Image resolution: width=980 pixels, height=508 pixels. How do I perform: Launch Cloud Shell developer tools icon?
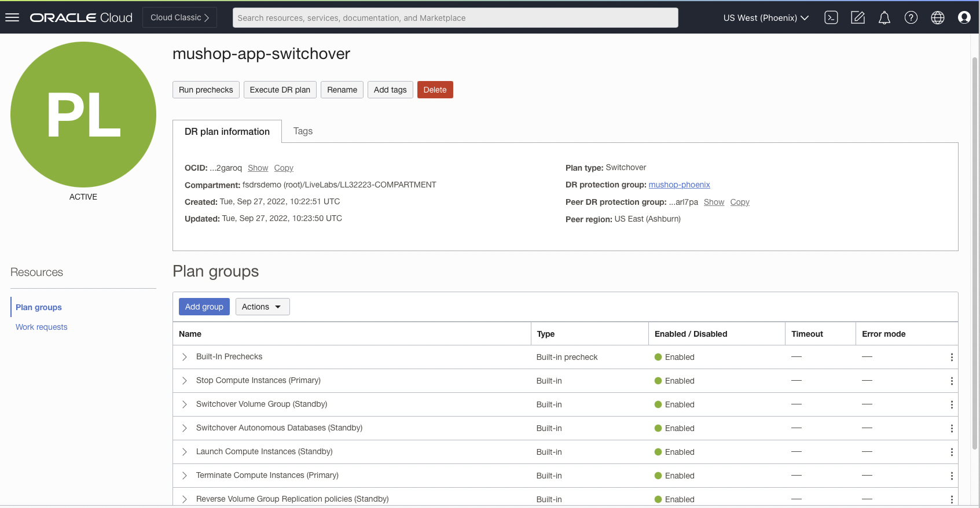831,17
